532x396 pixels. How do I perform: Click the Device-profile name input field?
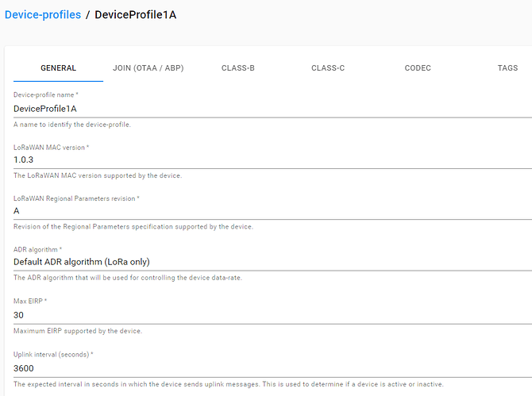pyautogui.click(x=273, y=109)
